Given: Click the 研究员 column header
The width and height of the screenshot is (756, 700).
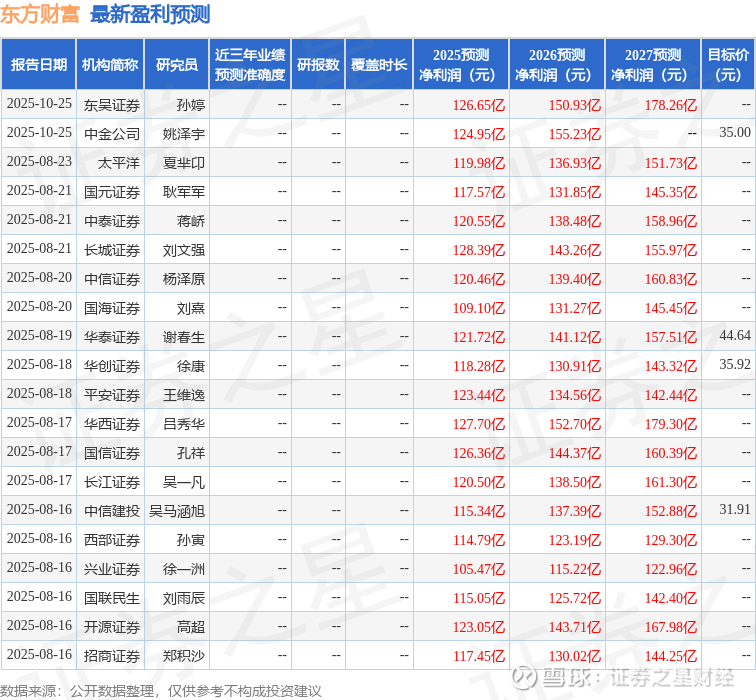Looking at the screenshot, I should point(176,65).
